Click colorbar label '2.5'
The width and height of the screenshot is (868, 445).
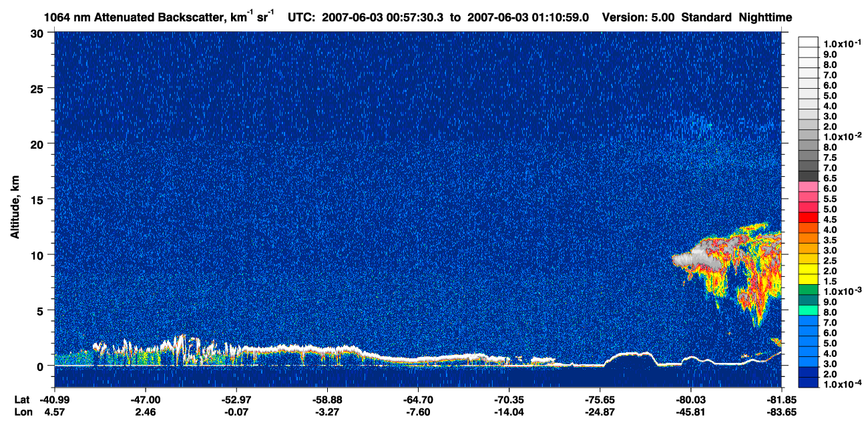coord(830,261)
